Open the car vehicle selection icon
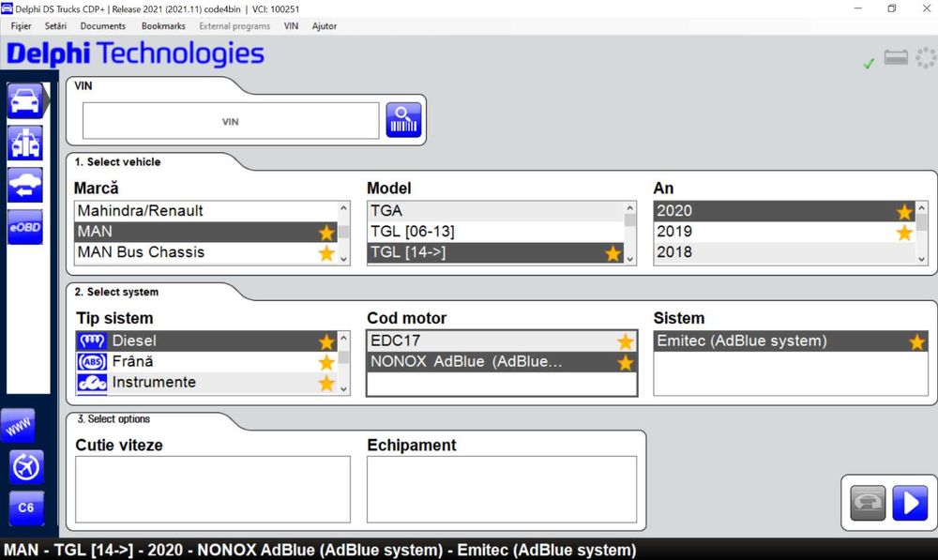 point(25,101)
